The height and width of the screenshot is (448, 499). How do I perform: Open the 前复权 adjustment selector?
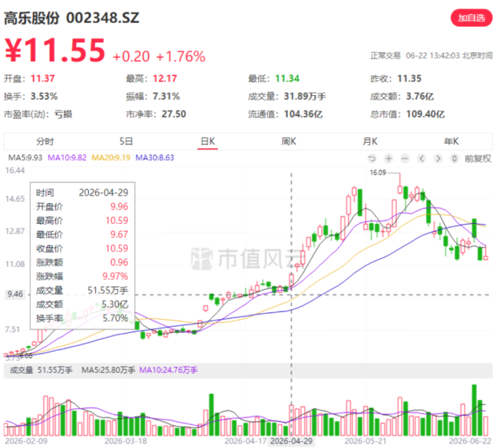click(478, 158)
